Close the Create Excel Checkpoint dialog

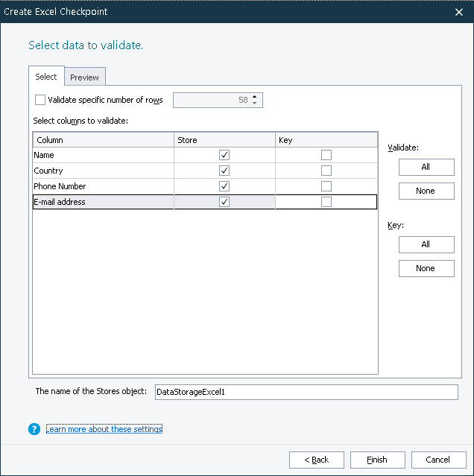click(x=459, y=12)
